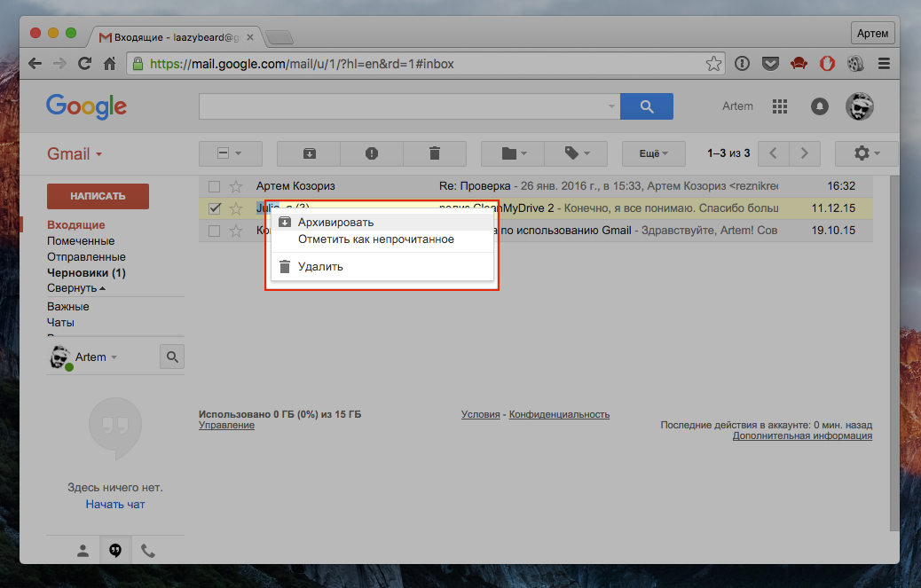The width and height of the screenshot is (921, 588).
Task: Open the Move to folder dropdown
Action: click(513, 153)
